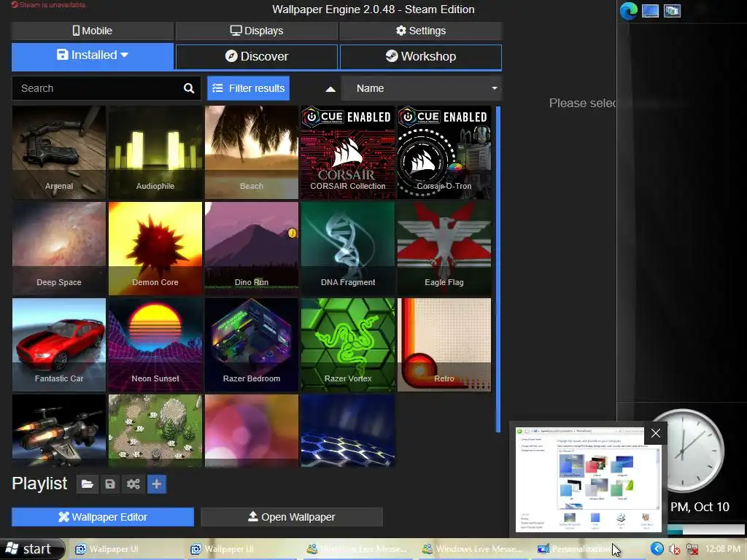Open playlist settings gears icon
Screen dimensions: 747x560
click(133, 484)
